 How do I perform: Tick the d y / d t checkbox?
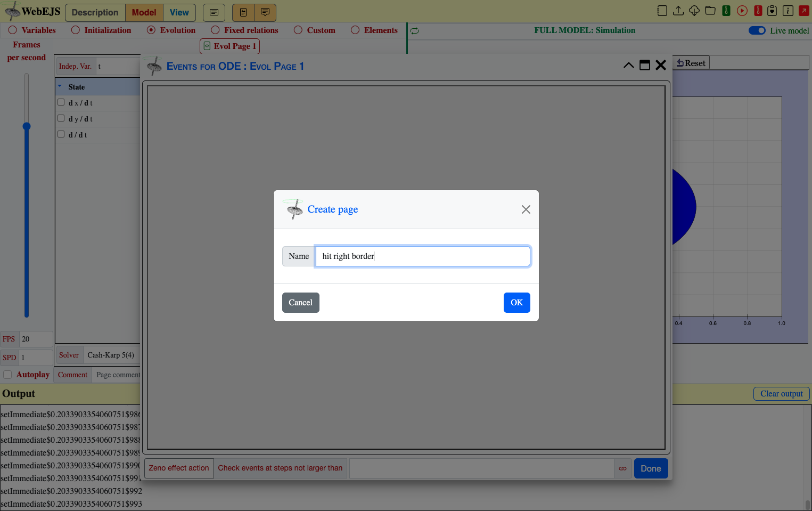click(x=61, y=118)
